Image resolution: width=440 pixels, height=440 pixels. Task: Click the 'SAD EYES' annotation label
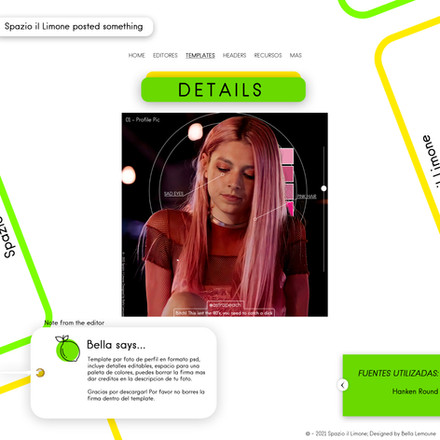coord(173,194)
